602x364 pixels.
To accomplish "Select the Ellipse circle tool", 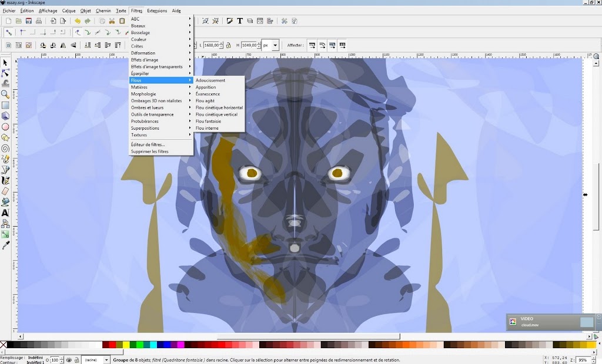I will coord(5,127).
